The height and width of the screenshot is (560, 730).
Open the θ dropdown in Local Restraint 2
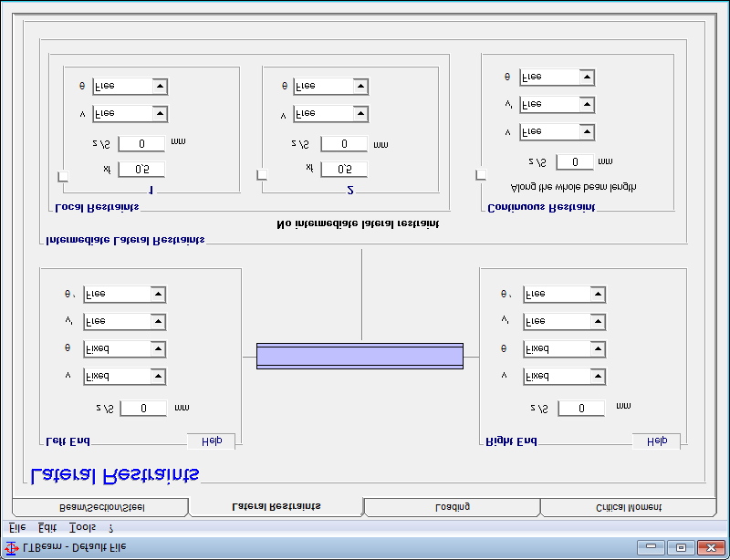[331, 86]
